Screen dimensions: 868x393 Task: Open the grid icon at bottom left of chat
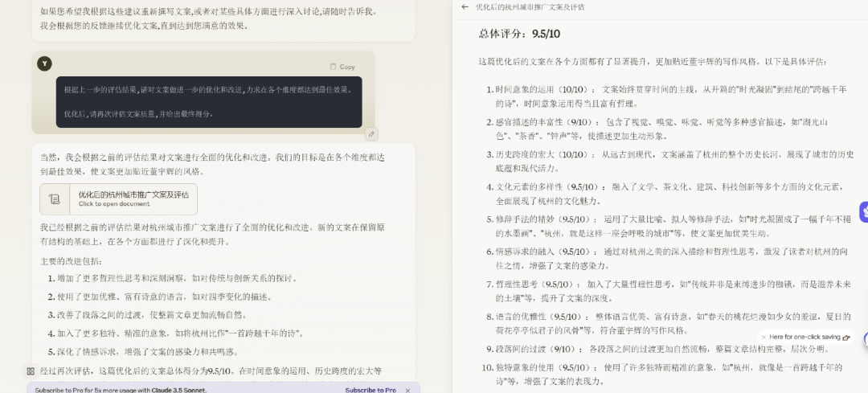31,371
